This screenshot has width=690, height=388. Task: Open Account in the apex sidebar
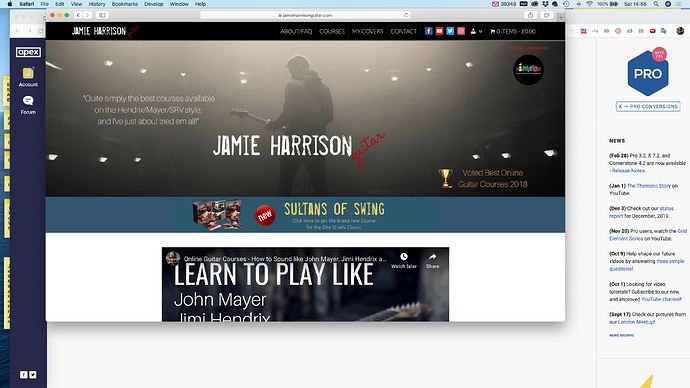tap(28, 77)
